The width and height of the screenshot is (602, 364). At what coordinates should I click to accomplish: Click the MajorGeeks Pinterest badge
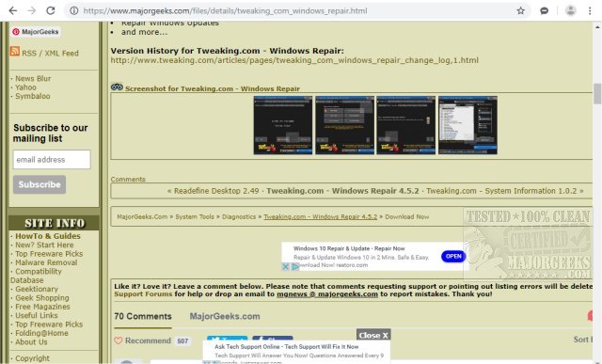pos(36,32)
